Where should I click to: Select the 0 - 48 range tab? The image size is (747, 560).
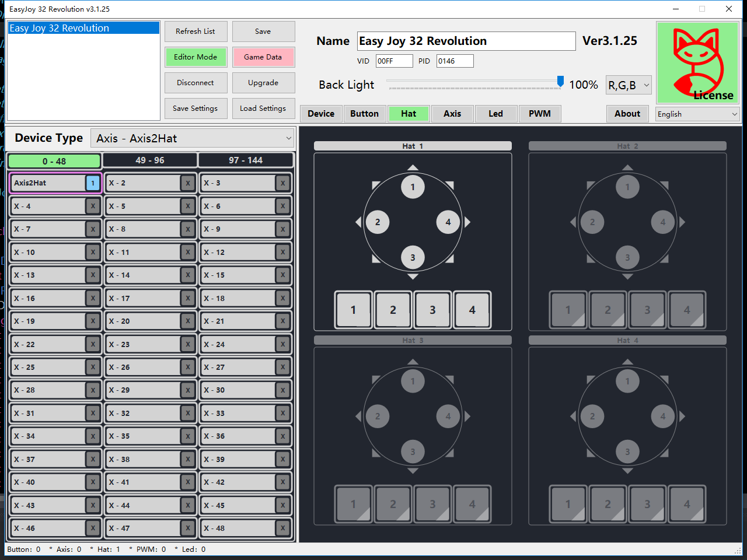pyautogui.click(x=54, y=161)
